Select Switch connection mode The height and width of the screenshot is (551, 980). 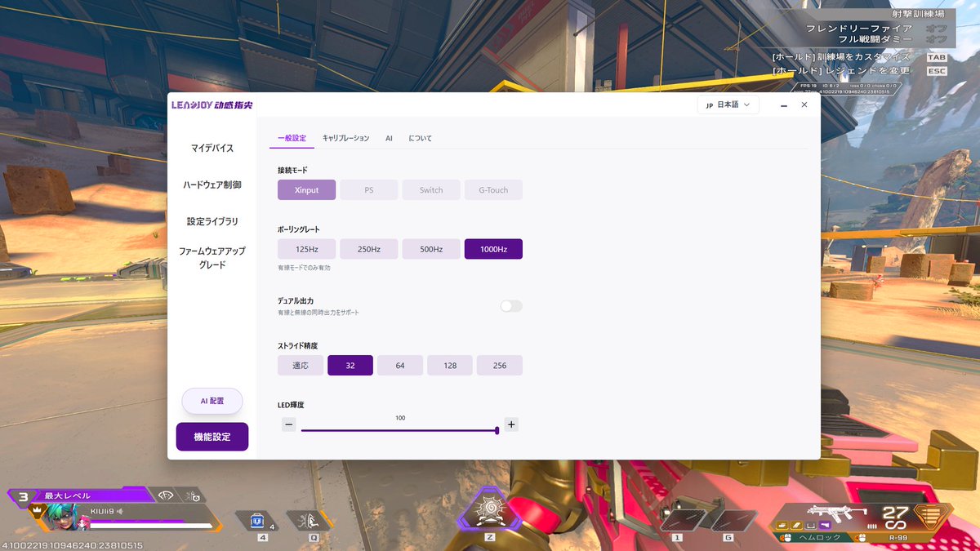431,190
